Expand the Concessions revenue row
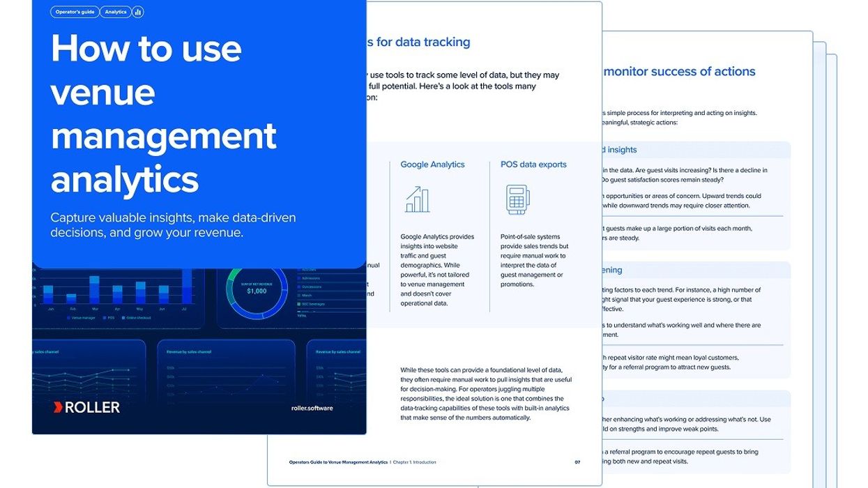 pos(310,286)
